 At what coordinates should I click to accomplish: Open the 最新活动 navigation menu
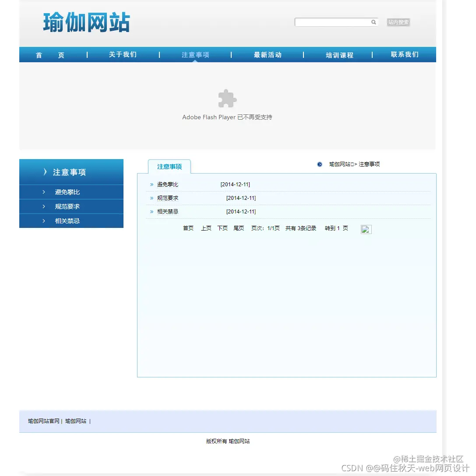tap(268, 54)
